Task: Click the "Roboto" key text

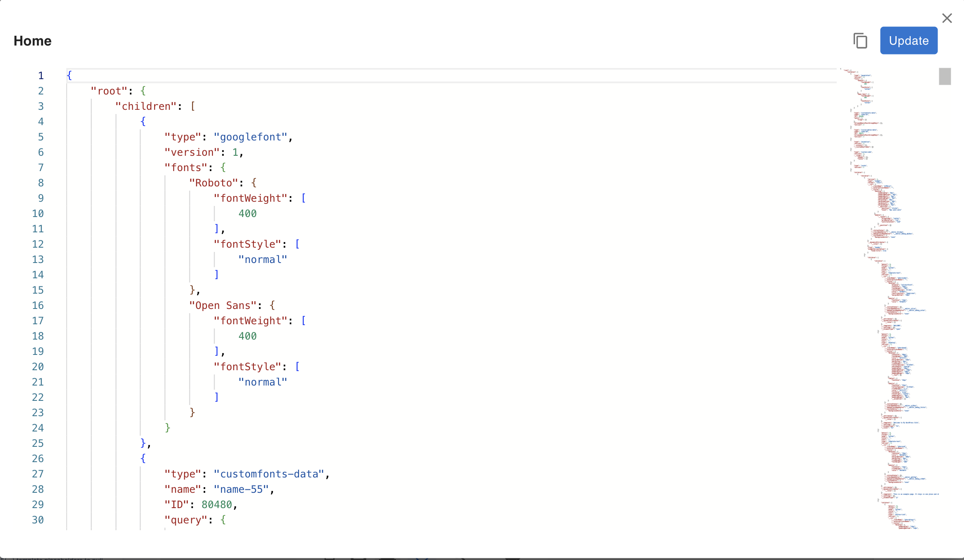Action: tap(213, 183)
